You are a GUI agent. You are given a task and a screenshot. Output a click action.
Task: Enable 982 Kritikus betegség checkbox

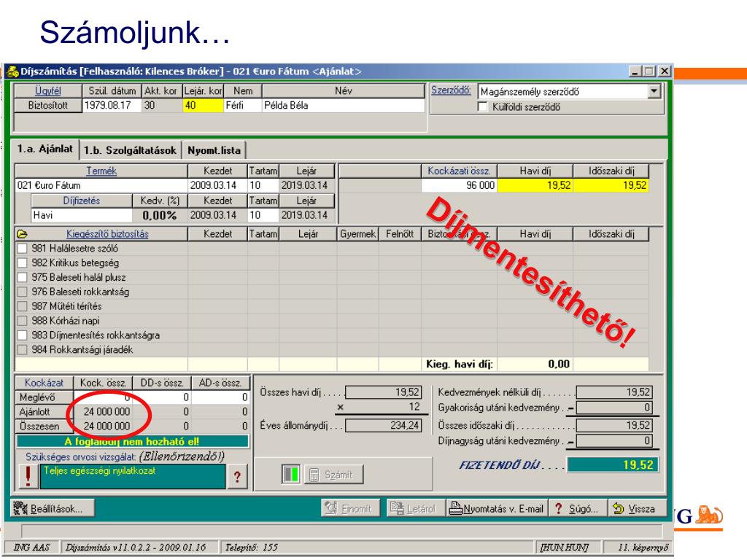[x=22, y=262]
